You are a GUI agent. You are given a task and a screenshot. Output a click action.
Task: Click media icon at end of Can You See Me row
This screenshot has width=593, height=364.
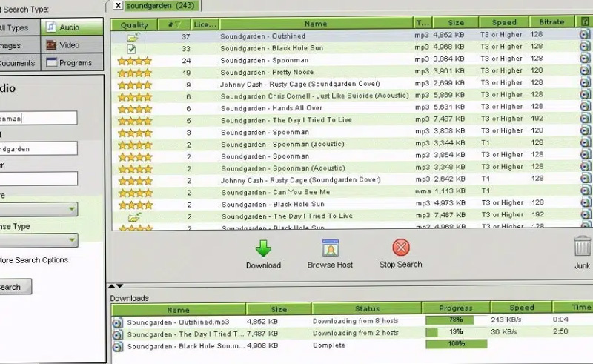coord(586,191)
